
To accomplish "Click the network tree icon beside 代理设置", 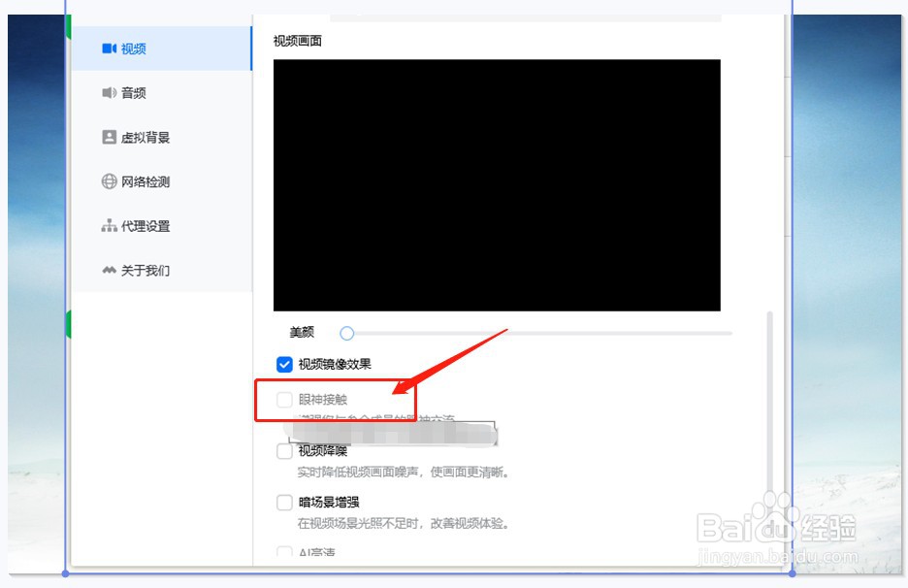I will tap(109, 226).
